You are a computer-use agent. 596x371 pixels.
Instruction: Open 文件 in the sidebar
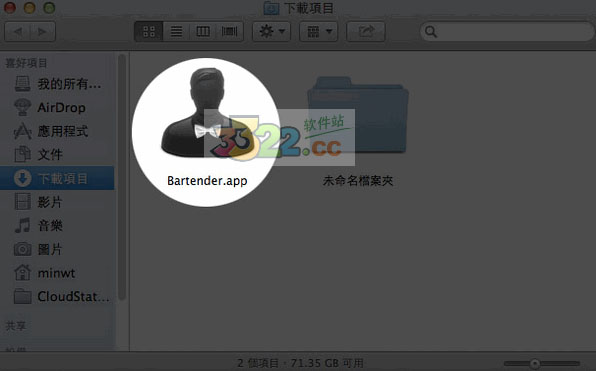57,155
